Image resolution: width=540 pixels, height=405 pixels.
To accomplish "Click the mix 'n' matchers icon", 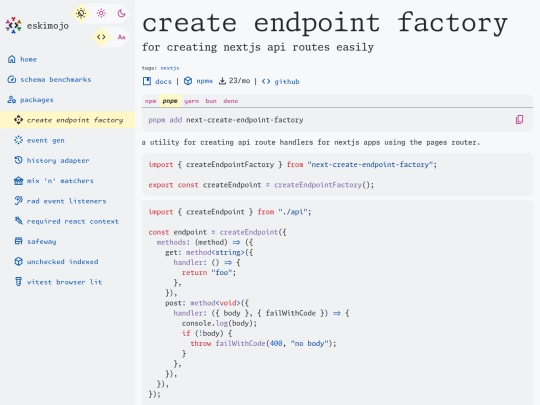I will (18, 181).
